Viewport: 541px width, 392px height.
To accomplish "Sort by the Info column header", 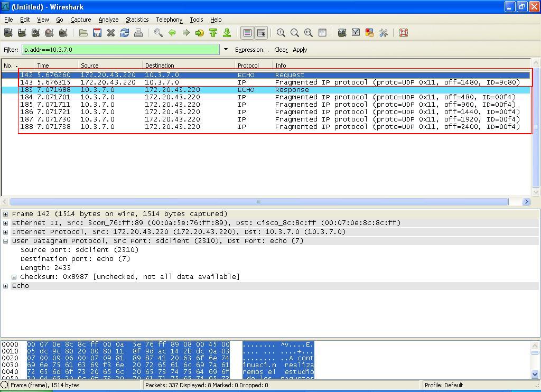I will click(402, 65).
